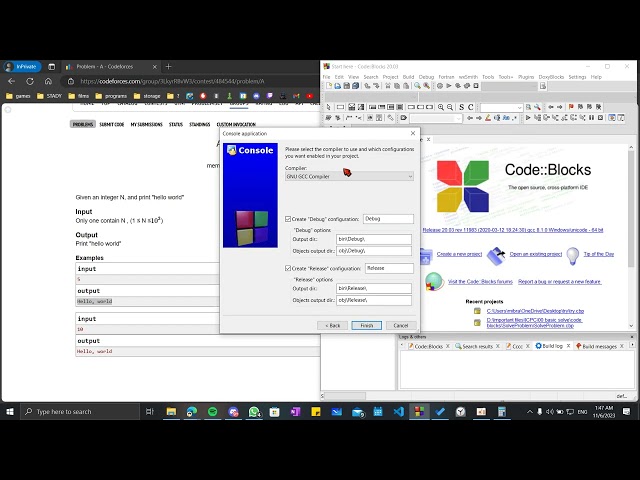Click Rebuild icon in build toolbar
640x480 pixels.
tap(467, 86)
